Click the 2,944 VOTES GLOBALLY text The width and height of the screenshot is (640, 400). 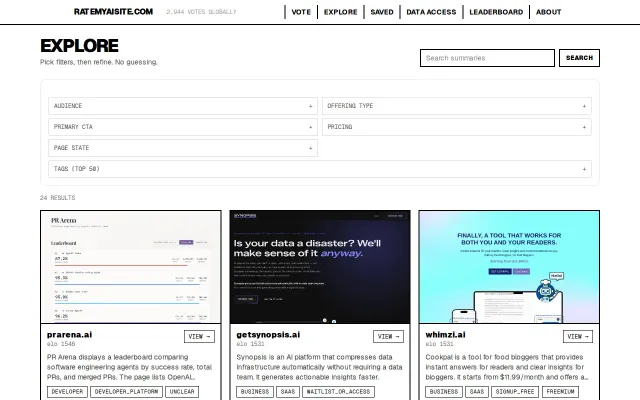pyautogui.click(x=201, y=12)
